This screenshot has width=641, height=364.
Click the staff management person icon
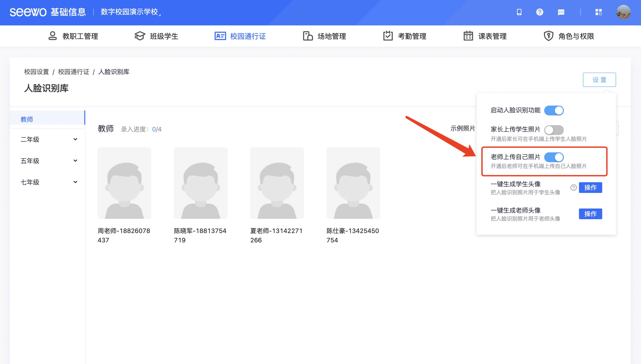pos(53,36)
